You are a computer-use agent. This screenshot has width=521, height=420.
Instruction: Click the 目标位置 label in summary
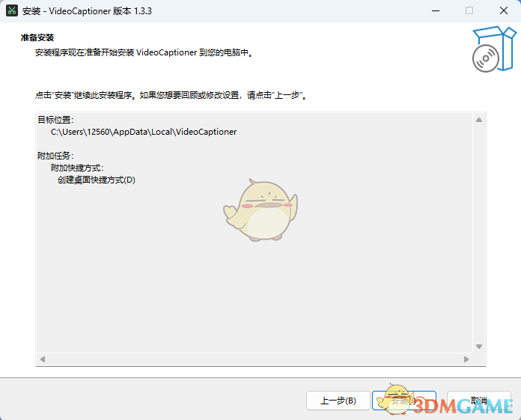pyautogui.click(x=55, y=120)
